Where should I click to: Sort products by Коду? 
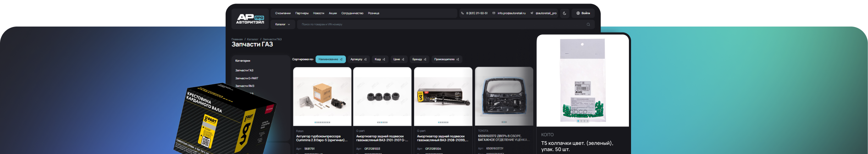(x=380, y=59)
